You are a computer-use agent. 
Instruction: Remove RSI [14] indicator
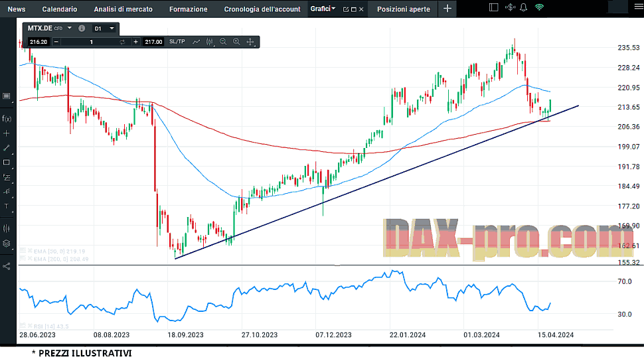(x=30, y=326)
